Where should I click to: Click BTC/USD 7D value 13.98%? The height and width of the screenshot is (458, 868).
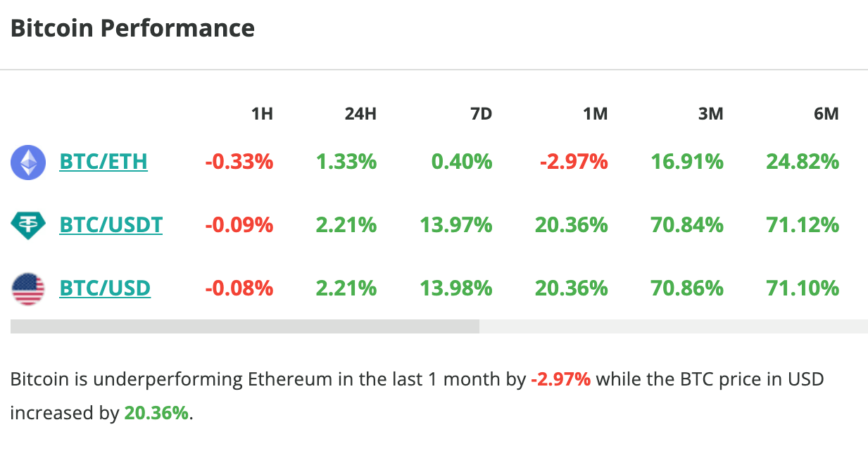point(456,288)
